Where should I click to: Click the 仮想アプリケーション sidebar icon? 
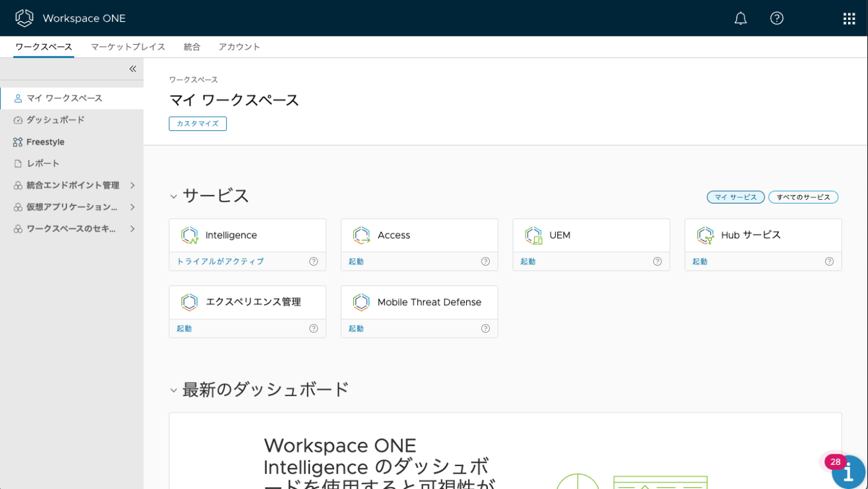click(x=18, y=207)
